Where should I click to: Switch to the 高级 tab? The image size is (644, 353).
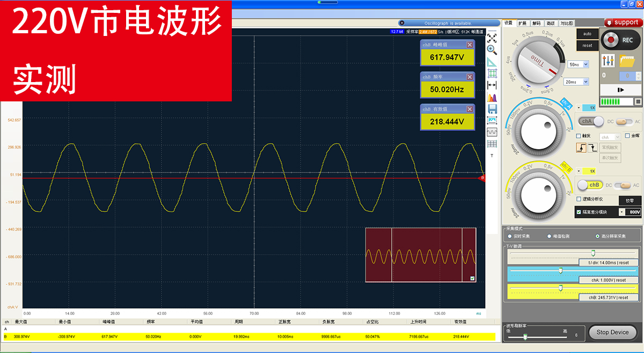pos(551,23)
